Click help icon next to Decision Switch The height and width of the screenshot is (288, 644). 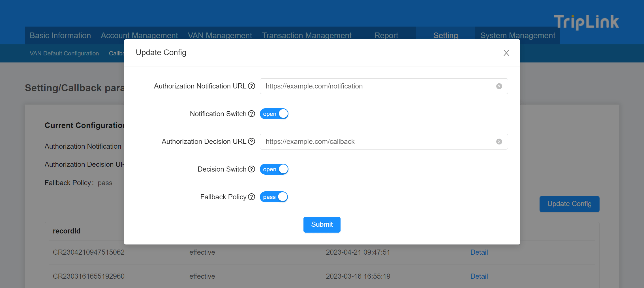251,169
